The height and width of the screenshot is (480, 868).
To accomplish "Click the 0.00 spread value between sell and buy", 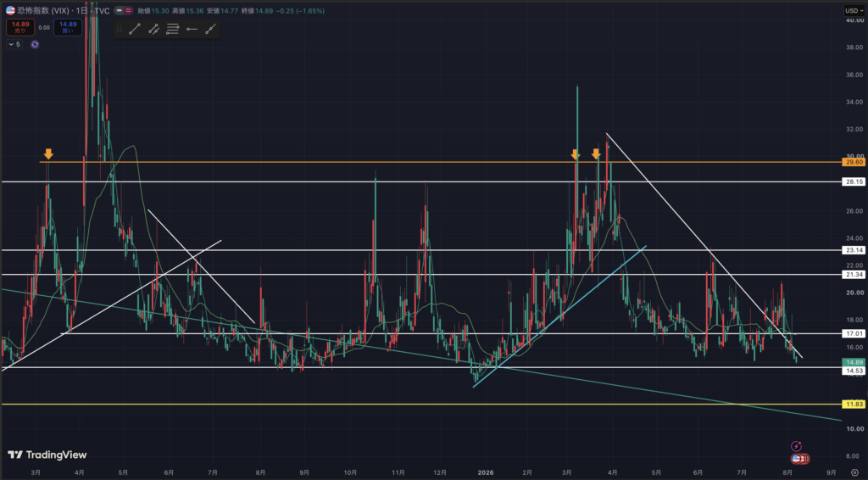I will [x=44, y=27].
